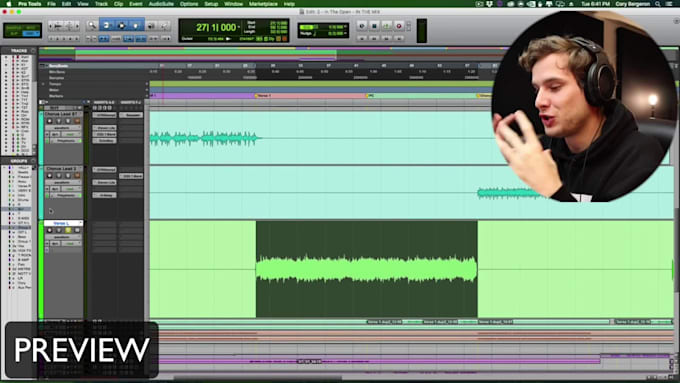Open the Apple menu

(8, 4)
